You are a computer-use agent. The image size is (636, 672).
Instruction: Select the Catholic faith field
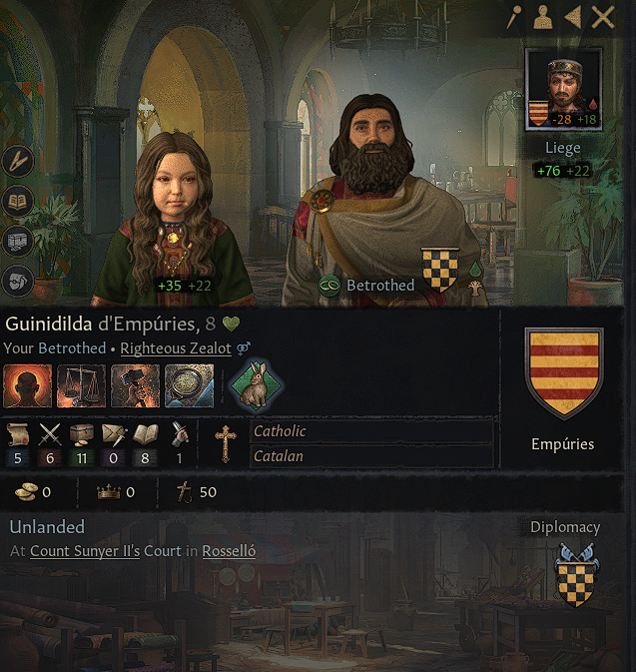click(371, 431)
